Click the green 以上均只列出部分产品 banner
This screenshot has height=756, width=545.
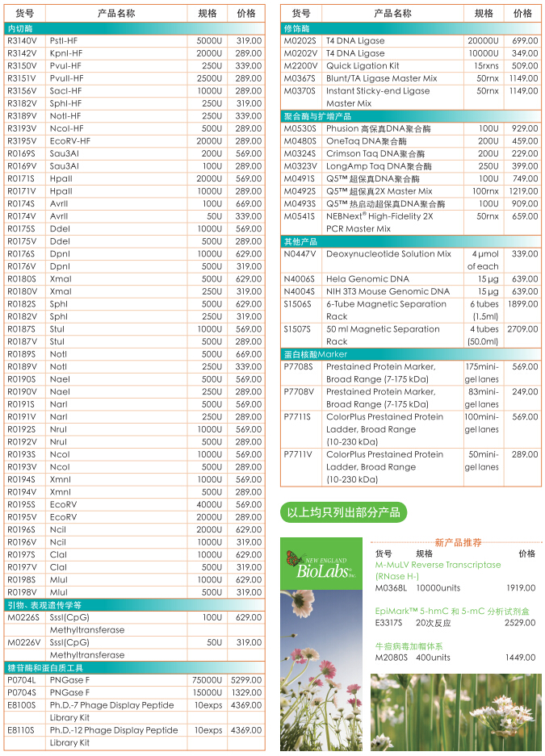(344, 512)
